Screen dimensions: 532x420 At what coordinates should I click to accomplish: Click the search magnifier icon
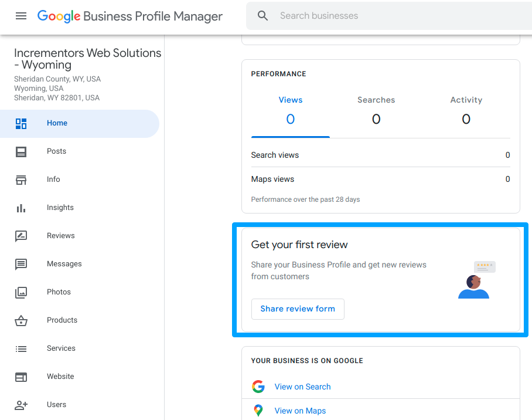click(x=262, y=16)
